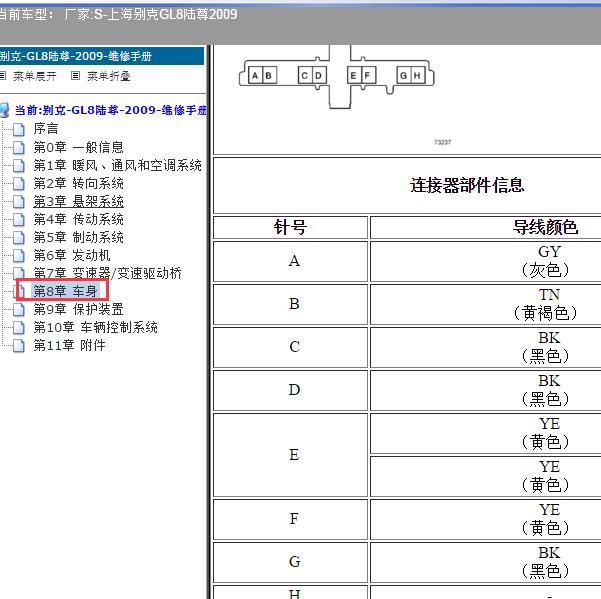This screenshot has height=599, width=601.
Task: Click the expand icon beside 菜单折叠
Action: click(76, 76)
